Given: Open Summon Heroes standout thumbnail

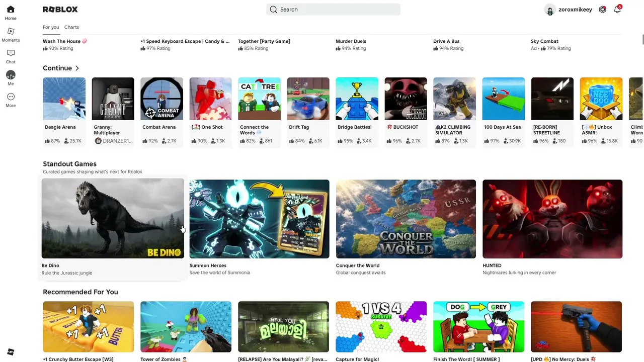Looking at the screenshot, I should point(259,219).
